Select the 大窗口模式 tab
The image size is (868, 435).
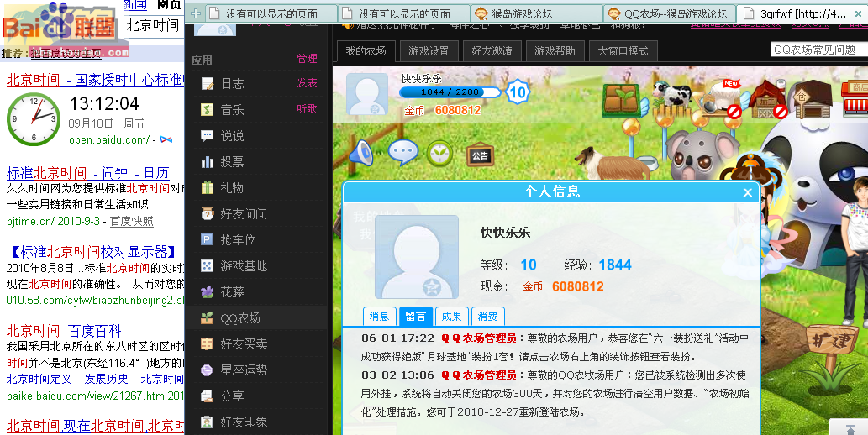[623, 51]
